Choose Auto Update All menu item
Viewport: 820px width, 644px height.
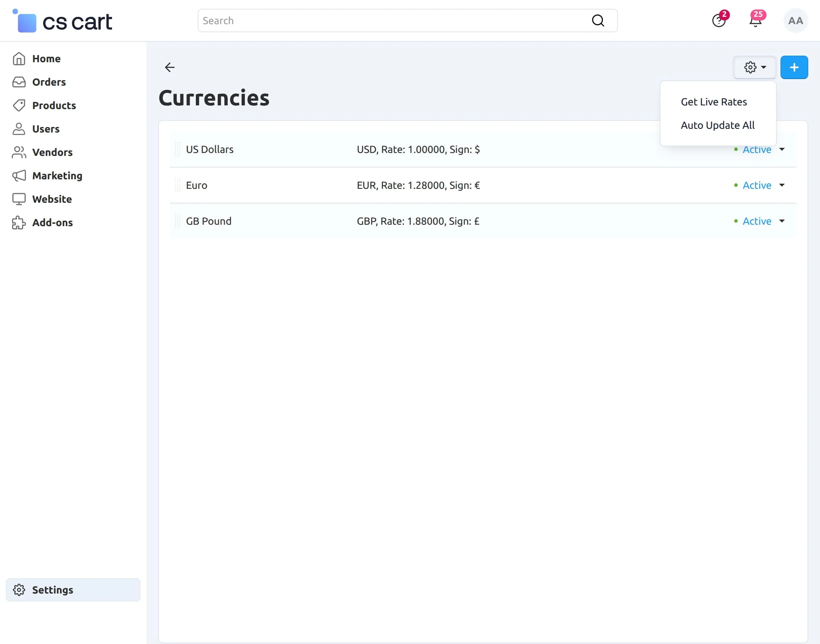tap(717, 125)
